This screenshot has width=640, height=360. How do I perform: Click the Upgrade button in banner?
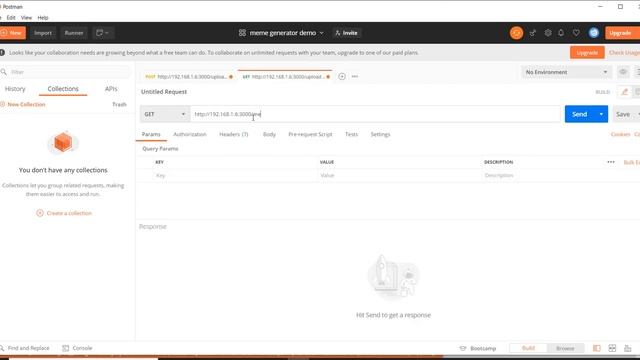pyautogui.click(x=587, y=53)
